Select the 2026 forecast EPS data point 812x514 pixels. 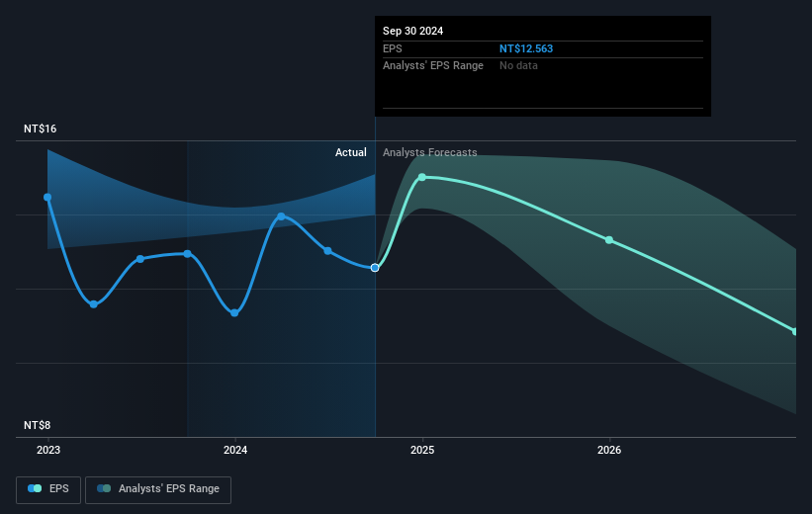(609, 240)
